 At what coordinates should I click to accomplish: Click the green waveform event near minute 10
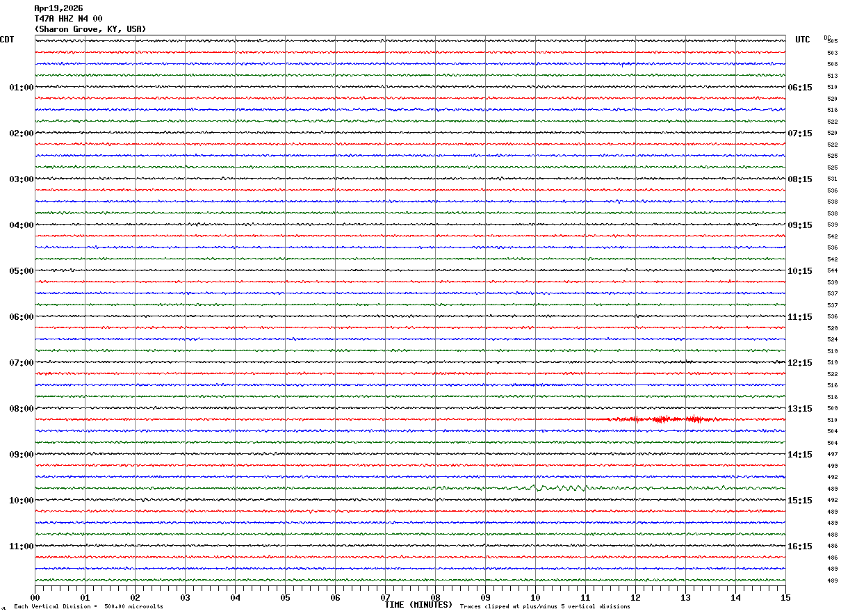(x=549, y=487)
